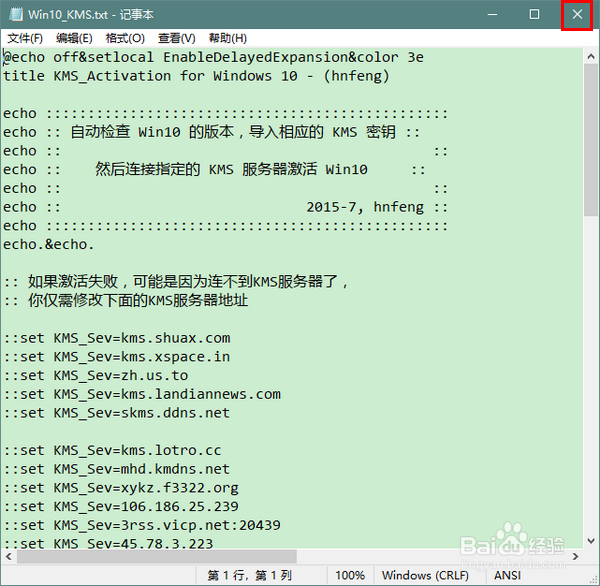Open the 帮助(H) menu
Image resolution: width=600 pixels, height=586 pixels.
click(228, 38)
